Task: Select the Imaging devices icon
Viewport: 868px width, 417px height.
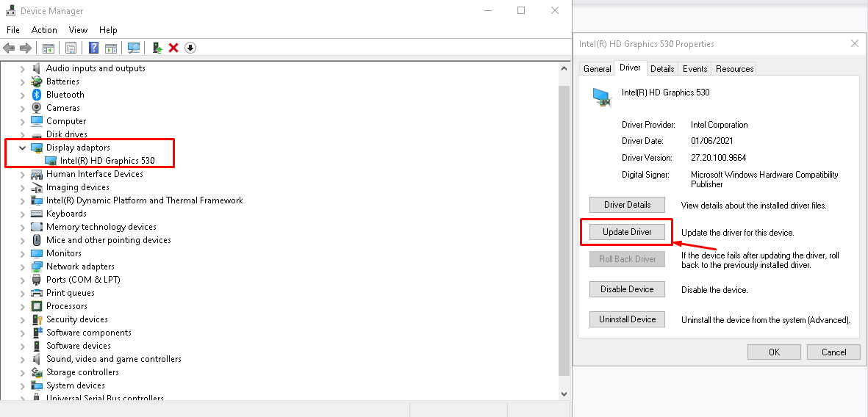Action: tap(37, 187)
